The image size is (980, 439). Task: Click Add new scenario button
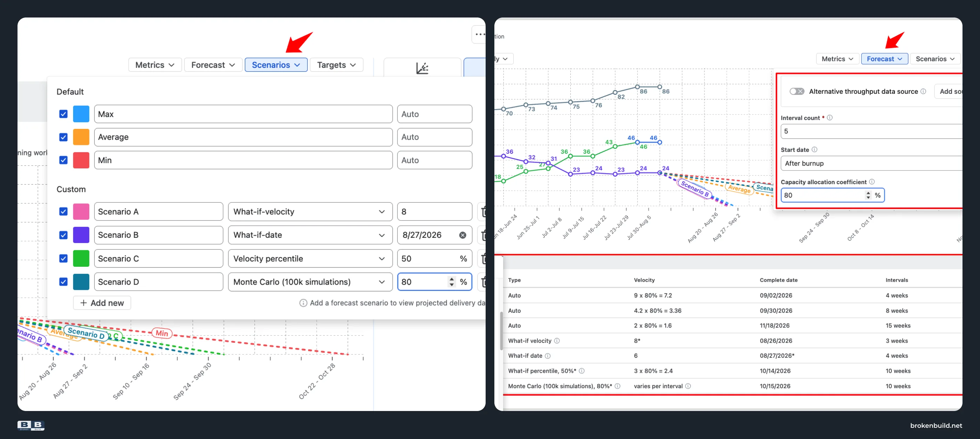coord(102,303)
